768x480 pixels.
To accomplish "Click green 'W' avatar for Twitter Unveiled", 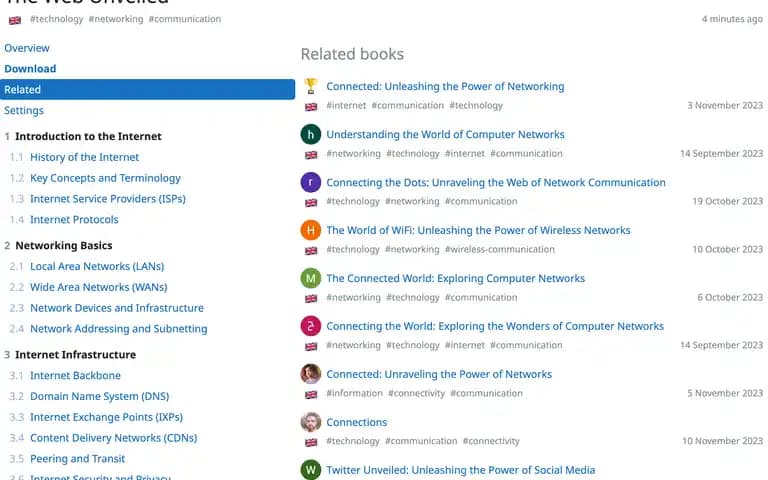I will pos(311,470).
